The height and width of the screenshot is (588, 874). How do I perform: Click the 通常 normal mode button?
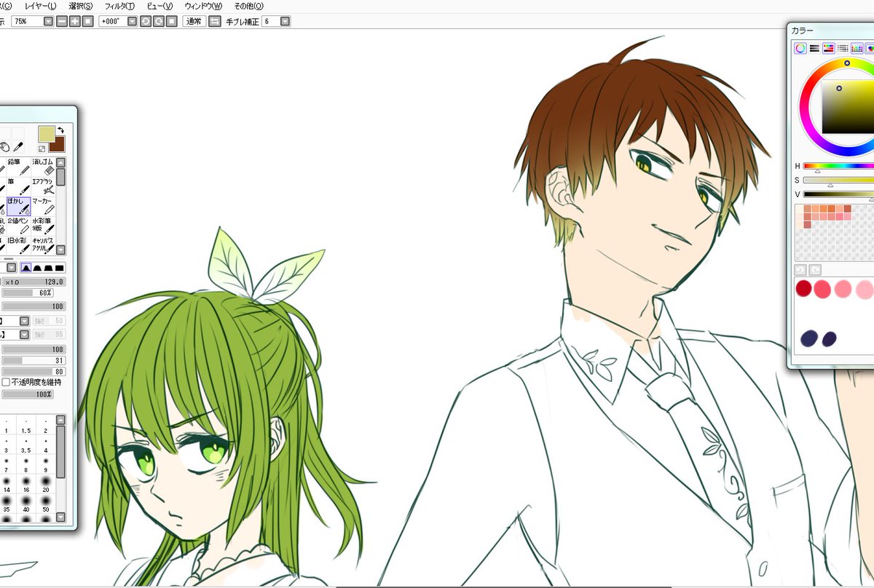coord(194,21)
